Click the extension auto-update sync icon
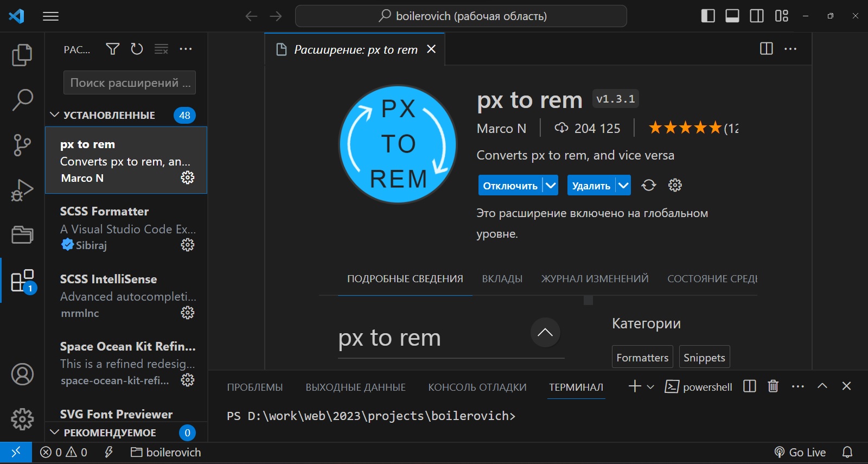 (x=649, y=185)
